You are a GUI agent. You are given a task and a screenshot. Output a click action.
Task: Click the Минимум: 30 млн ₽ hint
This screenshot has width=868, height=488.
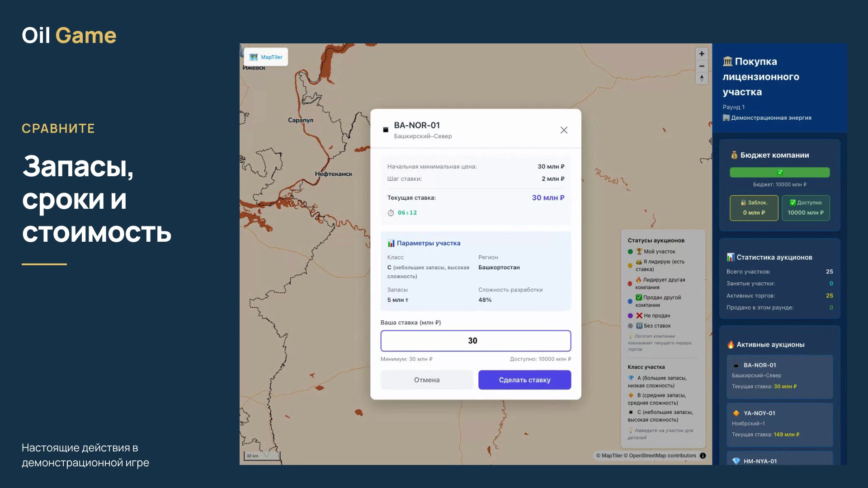point(406,359)
